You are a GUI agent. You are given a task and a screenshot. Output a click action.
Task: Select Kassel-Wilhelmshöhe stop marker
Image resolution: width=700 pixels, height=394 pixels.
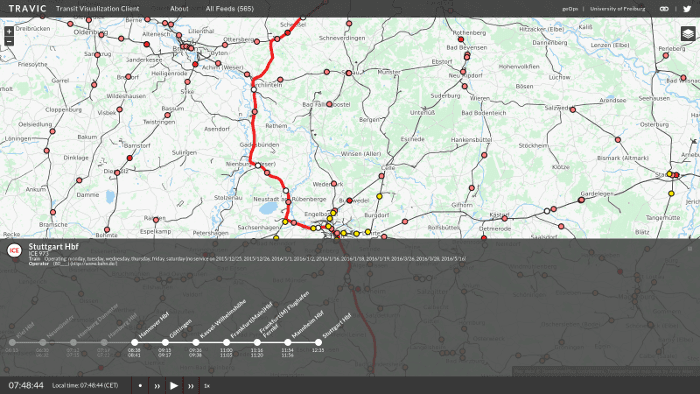point(196,342)
